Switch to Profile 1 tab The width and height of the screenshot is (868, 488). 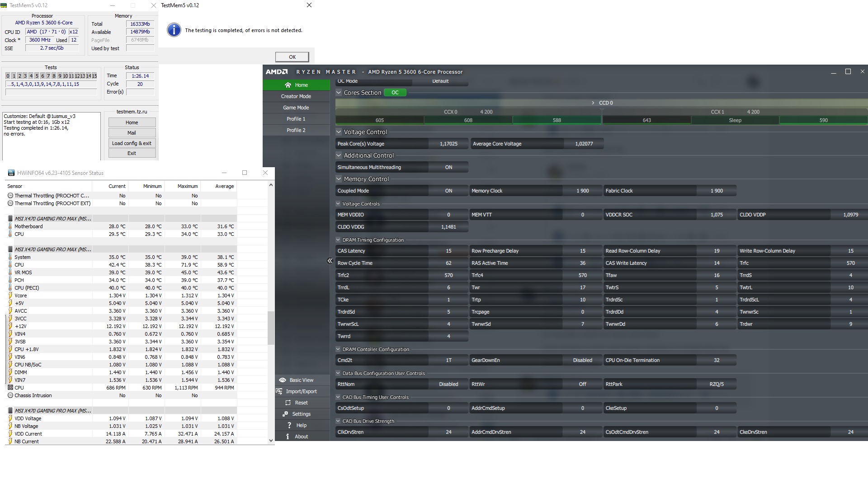click(296, 119)
